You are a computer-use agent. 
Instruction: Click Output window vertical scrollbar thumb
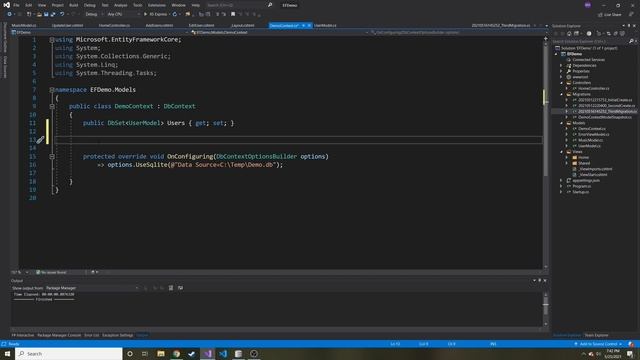(546, 307)
